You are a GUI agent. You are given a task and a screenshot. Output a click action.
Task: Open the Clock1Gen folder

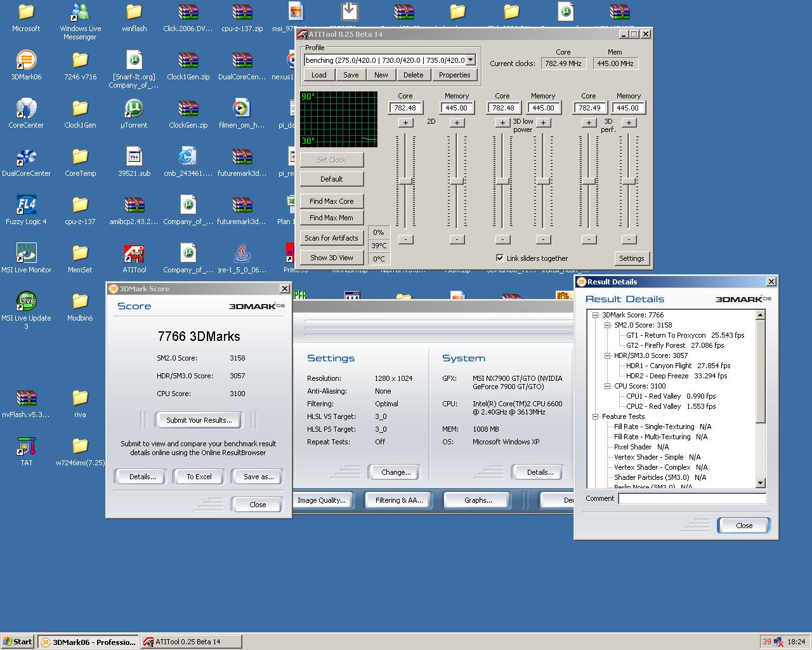[x=80, y=114]
